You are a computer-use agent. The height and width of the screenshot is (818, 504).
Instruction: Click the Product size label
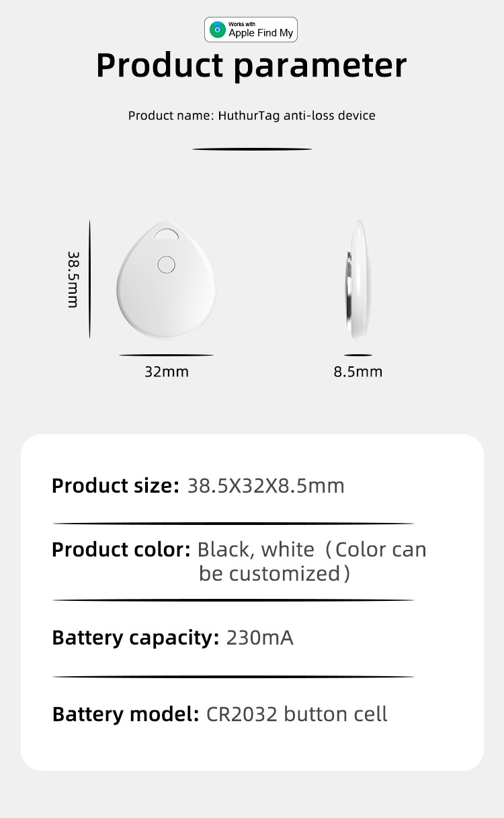(x=116, y=485)
